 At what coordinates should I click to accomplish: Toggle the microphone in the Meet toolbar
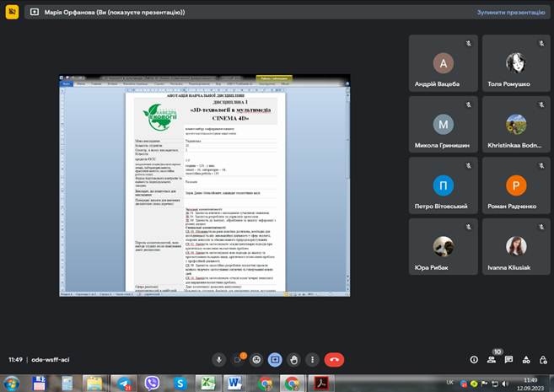(x=219, y=359)
